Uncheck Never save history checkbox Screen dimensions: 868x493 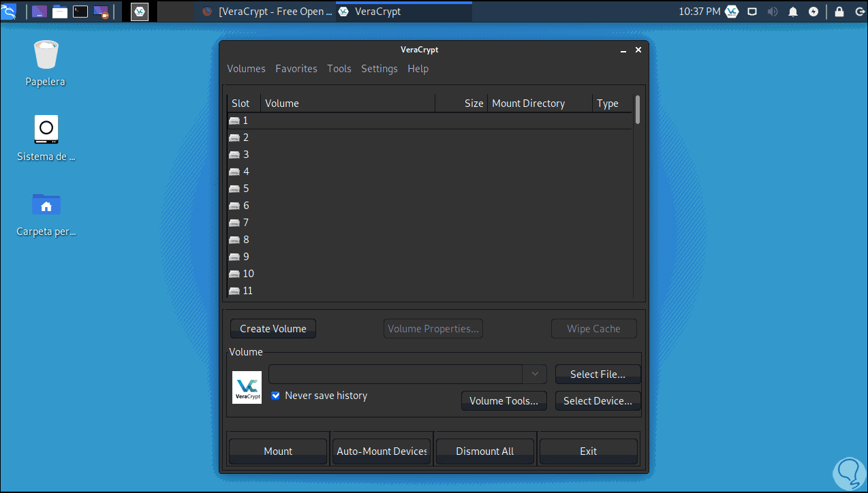pos(275,396)
